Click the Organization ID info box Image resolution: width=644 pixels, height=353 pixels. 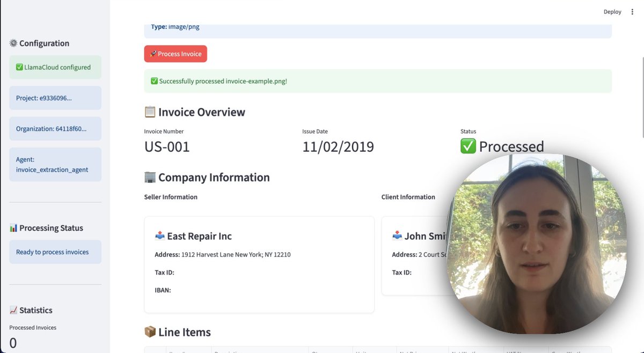coord(55,129)
